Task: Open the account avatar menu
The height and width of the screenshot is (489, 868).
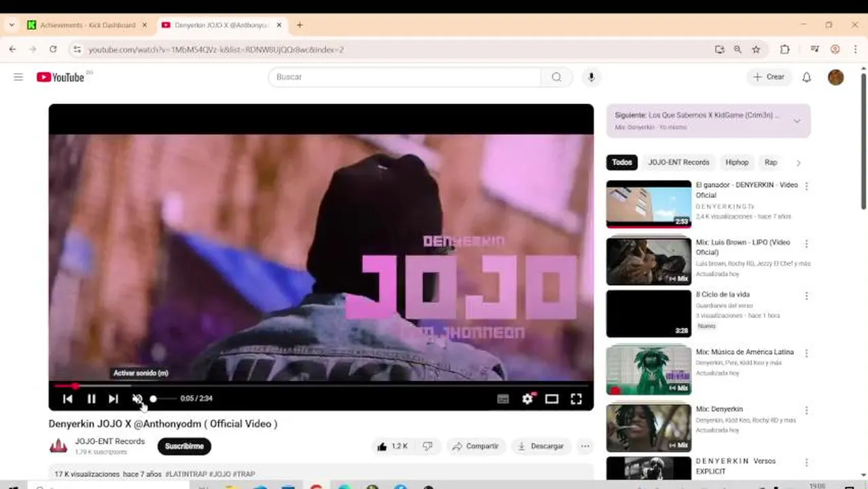Action: click(x=835, y=77)
